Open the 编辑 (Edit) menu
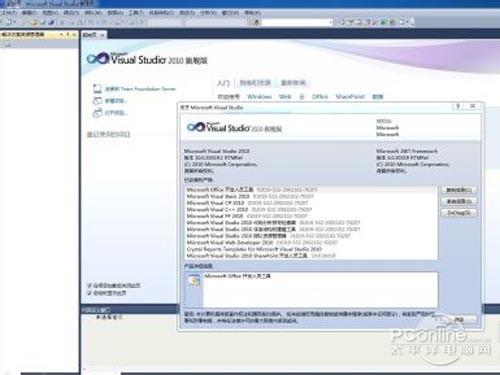Viewport: 500px width, 375px height. tap(29, 13)
